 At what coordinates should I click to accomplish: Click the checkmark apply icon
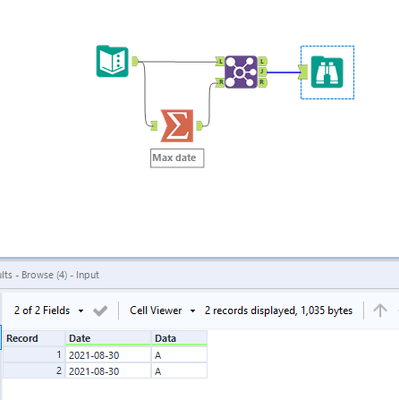(x=100, y=311)
